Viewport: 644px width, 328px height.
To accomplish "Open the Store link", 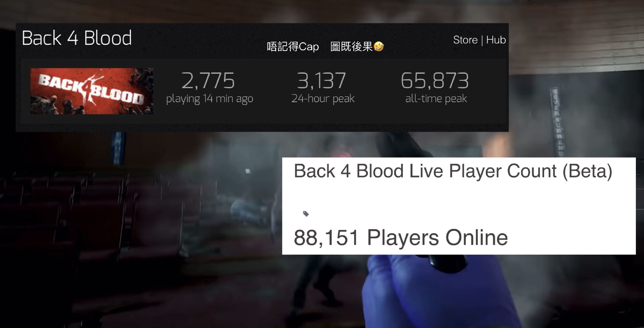I will click(465, 40).
